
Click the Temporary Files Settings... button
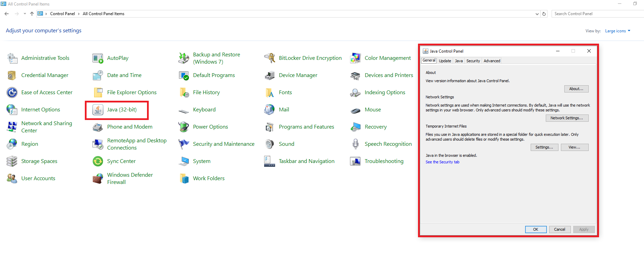(544, 147)
